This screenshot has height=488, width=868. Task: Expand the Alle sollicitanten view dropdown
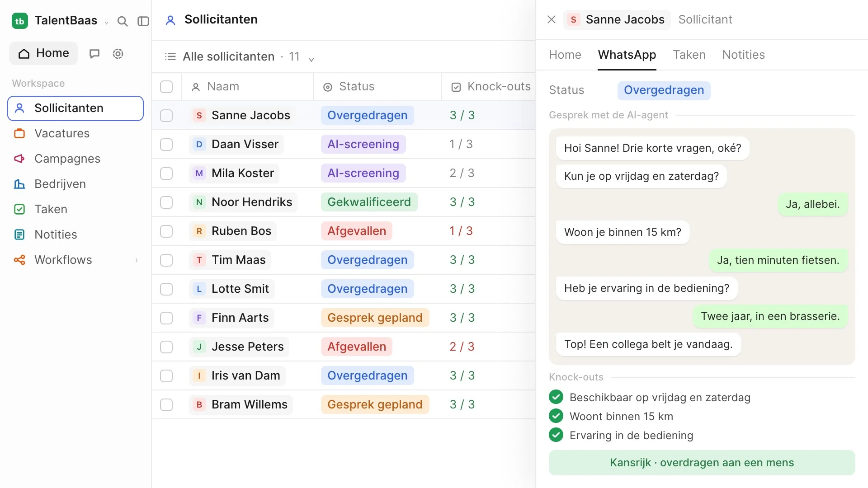pos(311,59)
